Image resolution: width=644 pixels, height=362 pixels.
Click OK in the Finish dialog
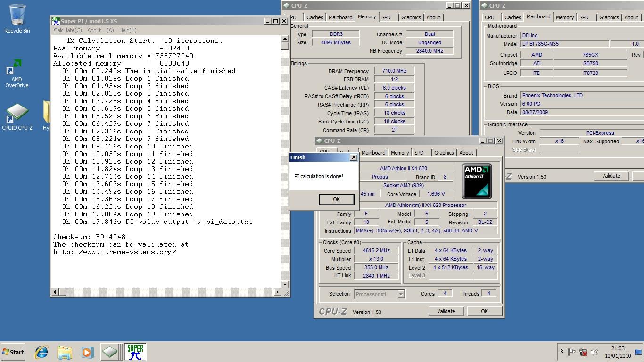tap(336, 199)
